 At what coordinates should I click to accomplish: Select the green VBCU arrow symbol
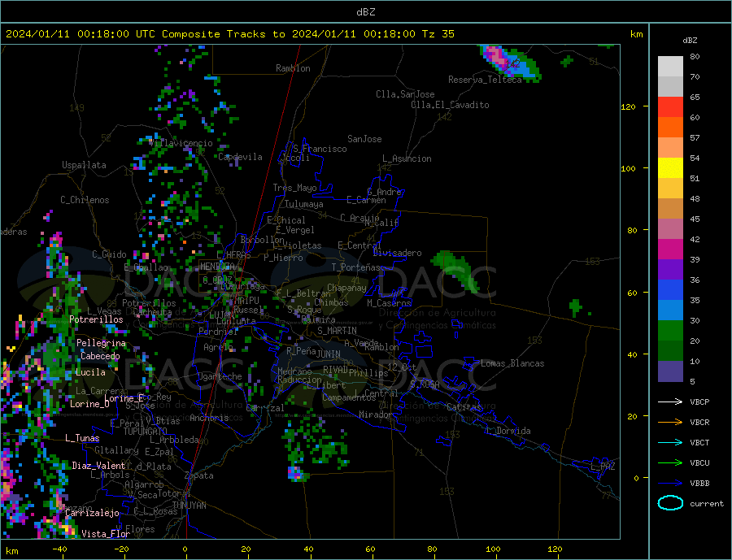click(x=670, y=463)
